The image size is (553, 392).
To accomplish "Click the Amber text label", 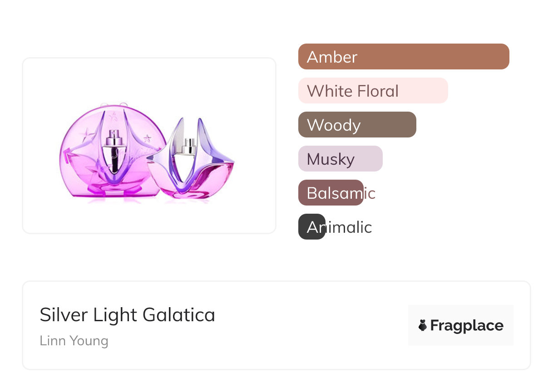I will [332, 57].
